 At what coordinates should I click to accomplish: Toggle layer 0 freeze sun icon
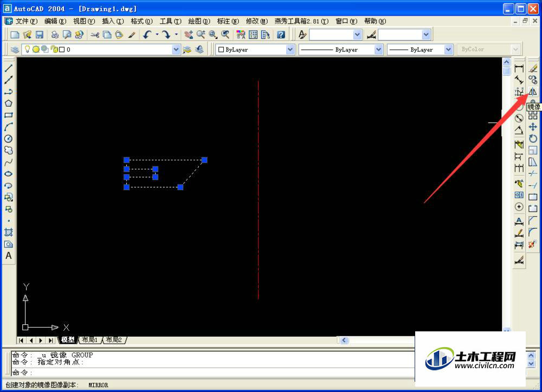click(36, 49)
